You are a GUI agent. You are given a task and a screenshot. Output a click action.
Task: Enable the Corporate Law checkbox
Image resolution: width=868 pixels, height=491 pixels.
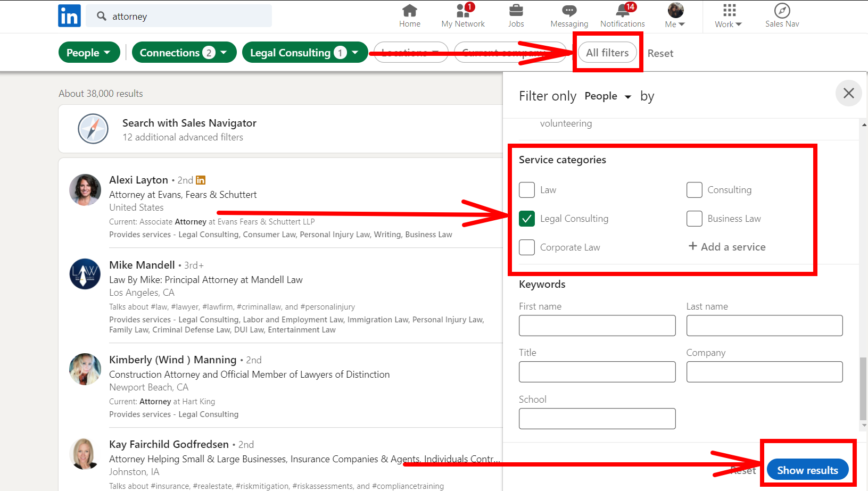point(527,247)
